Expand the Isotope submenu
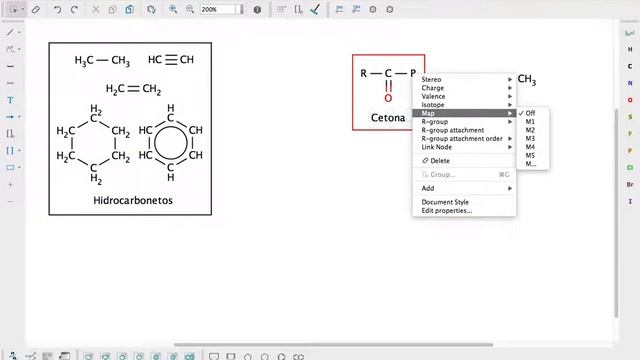Image resolution: width=640 pixels, height=360 pixels. (x=464, y=105)
